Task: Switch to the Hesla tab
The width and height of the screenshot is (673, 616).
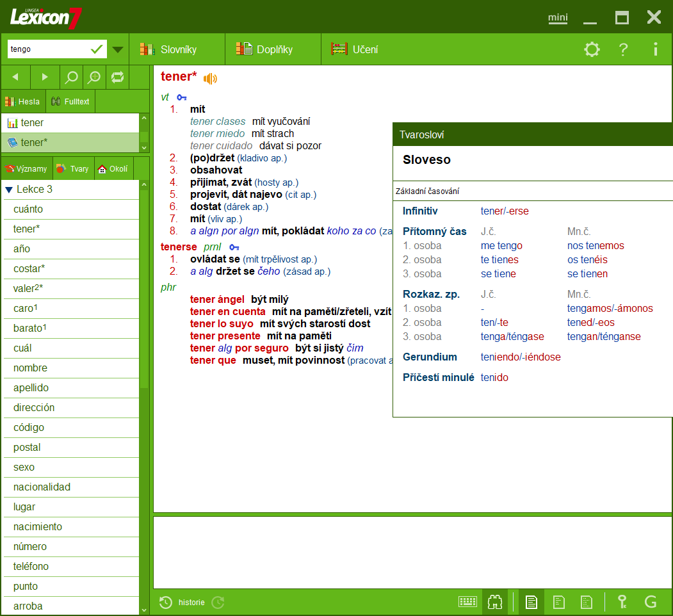Action: click(x=23, y=101)
